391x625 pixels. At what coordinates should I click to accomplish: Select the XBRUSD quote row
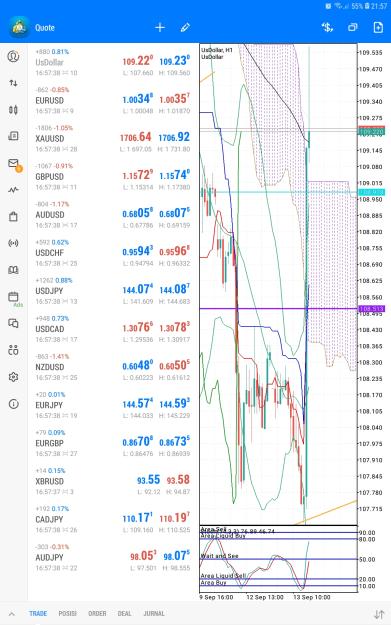point(113,481)
